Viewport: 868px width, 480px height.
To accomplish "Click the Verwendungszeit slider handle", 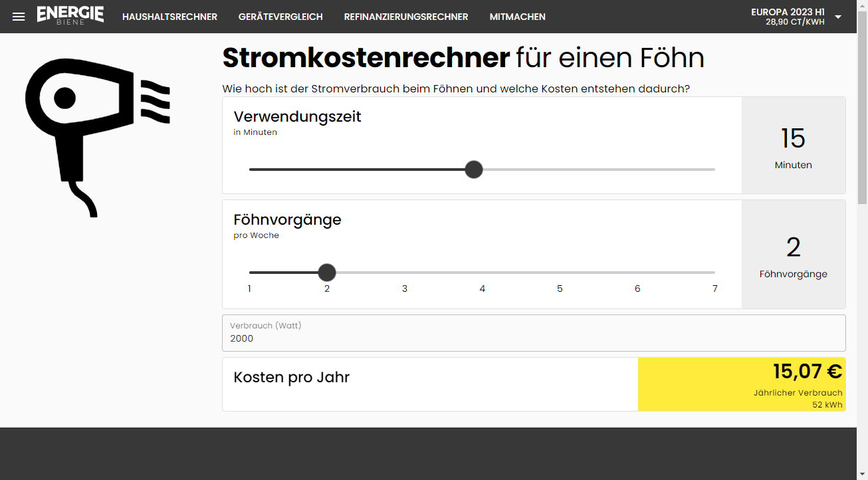I will point(474,170).
